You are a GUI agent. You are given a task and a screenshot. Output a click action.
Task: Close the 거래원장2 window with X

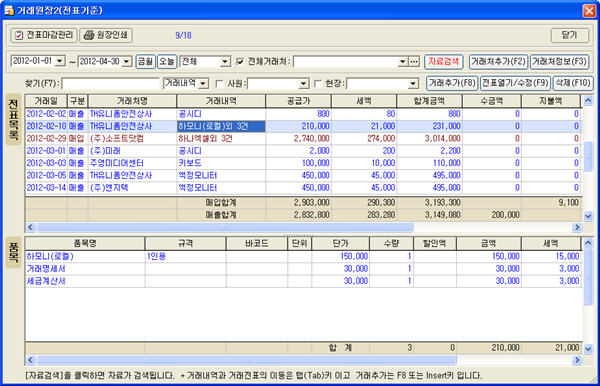pyautogui.click(x=589, y=10)
